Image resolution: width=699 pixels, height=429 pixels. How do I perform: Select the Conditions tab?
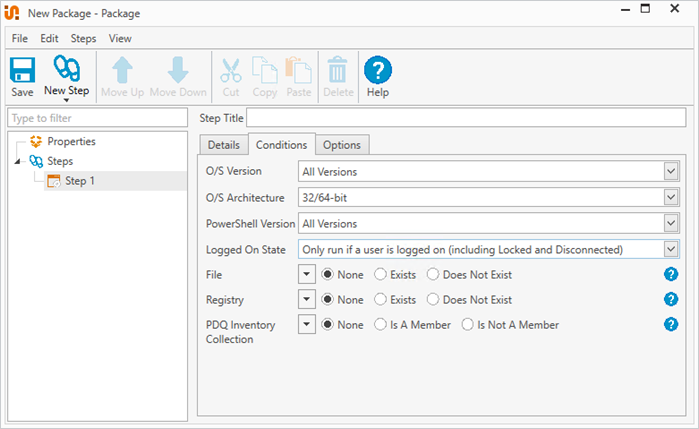[282, 144]
